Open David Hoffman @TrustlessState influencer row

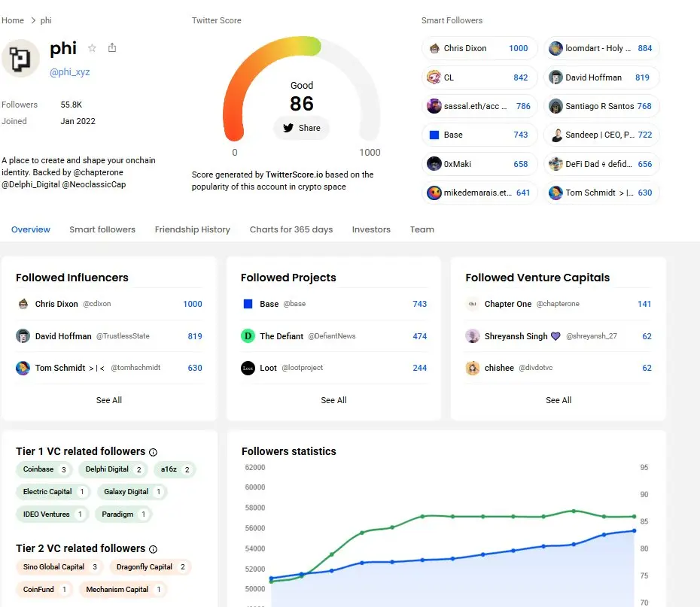click(109, 335)
